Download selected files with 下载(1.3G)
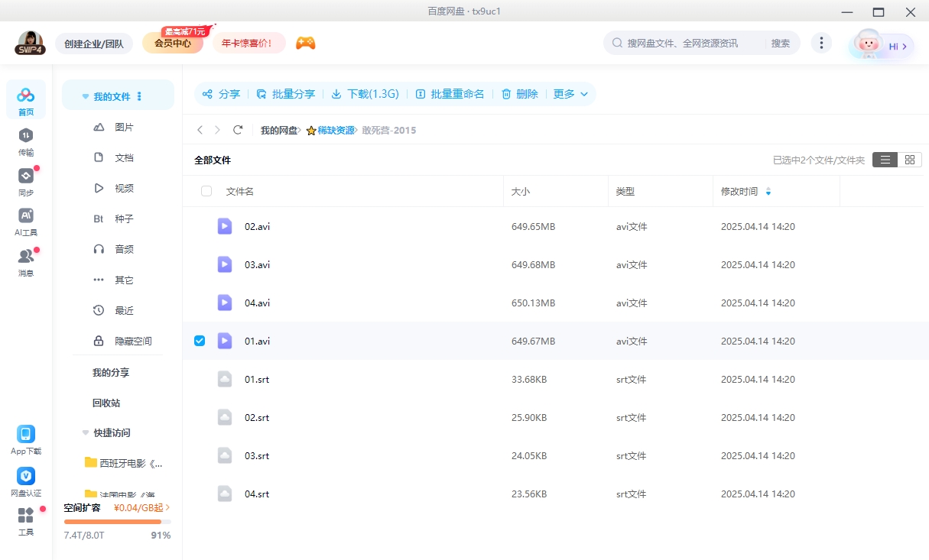 coord(365,94)
